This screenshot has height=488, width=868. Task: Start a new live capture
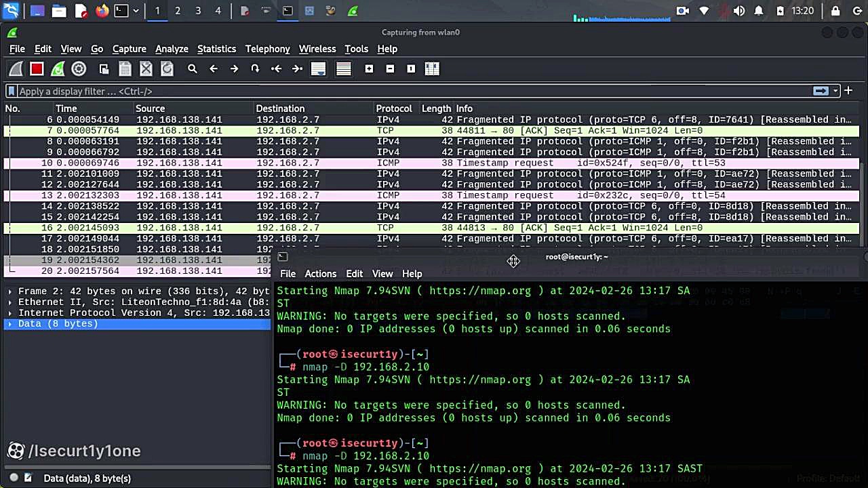coord(14,68)
